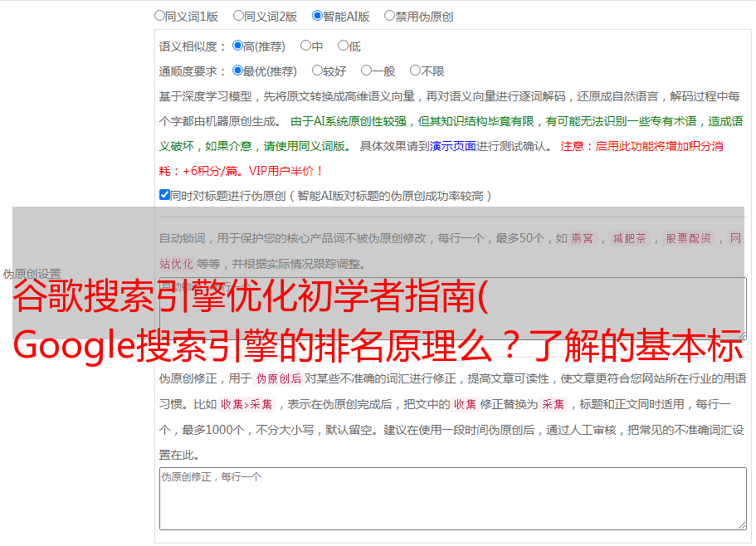
Task: Click the 伪原创设置 label
Action: pos(32,274)
